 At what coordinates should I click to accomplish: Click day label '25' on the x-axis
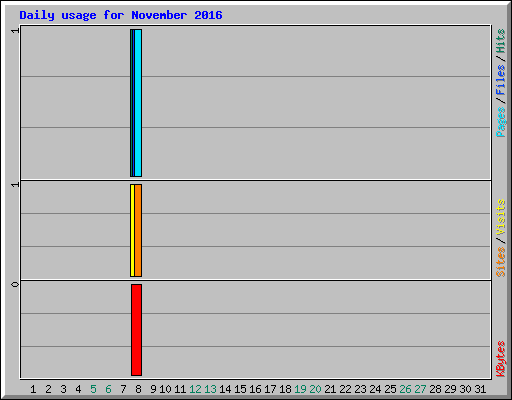(390, 389)
